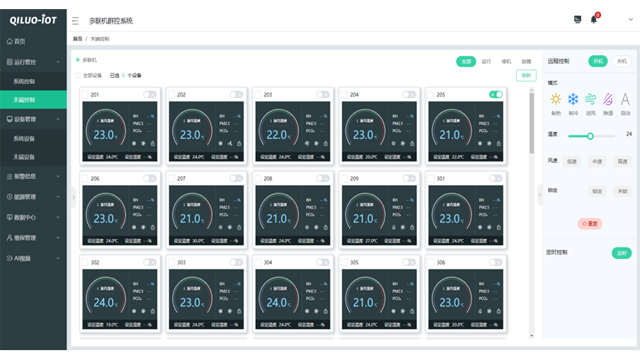This screenshot has width=640, height=360.
Task: Click the 定时 timer button
Action: pos(622,253)
